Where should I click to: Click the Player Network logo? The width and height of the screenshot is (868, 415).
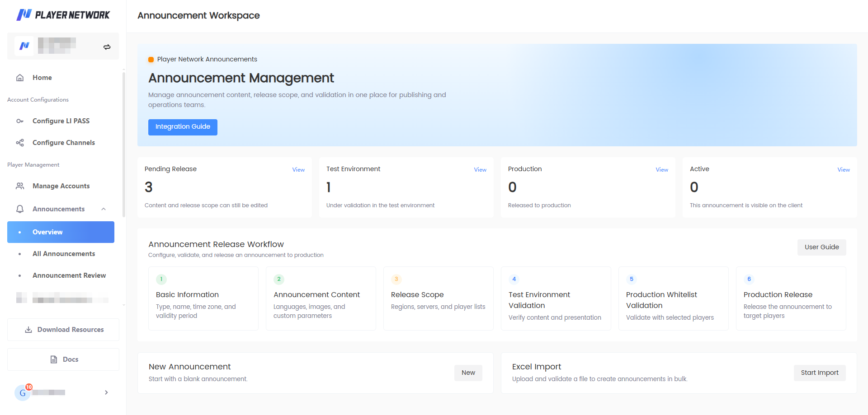(x=63, y=15)
